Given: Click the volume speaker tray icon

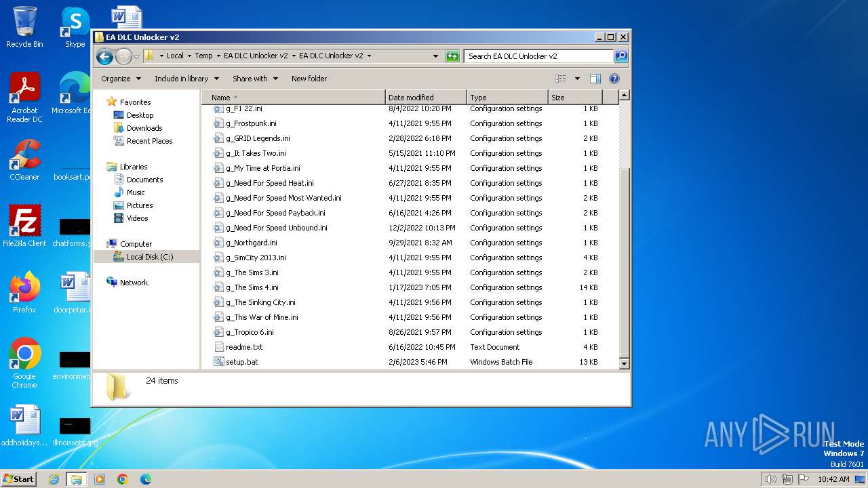Looking at the screenshot, I should click(x=770, y=479).
